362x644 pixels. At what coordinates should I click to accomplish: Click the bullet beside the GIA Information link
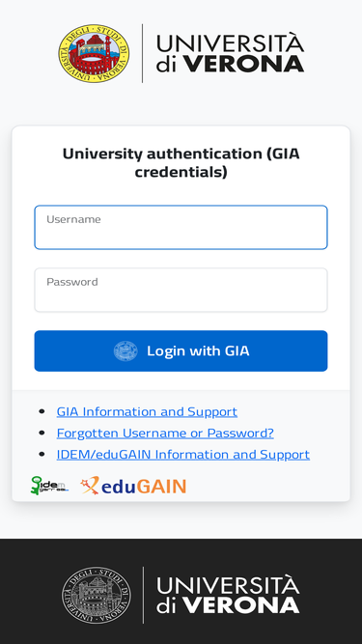(x=42, y=411)
